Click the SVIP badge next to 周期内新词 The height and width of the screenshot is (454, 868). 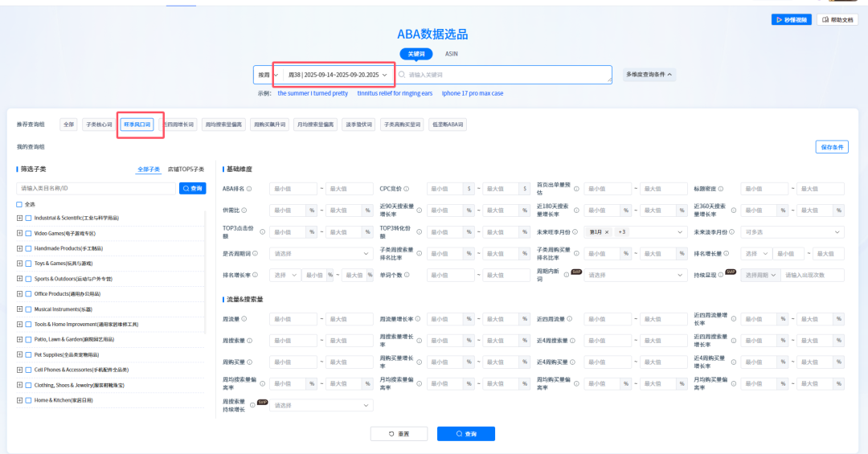click(576, 272)
